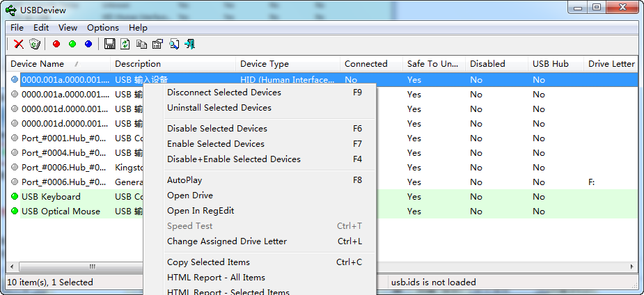Screen dimensions: 644x295
Task: Choose Change Assigned Drive Letter
Action: pos(227,241)
